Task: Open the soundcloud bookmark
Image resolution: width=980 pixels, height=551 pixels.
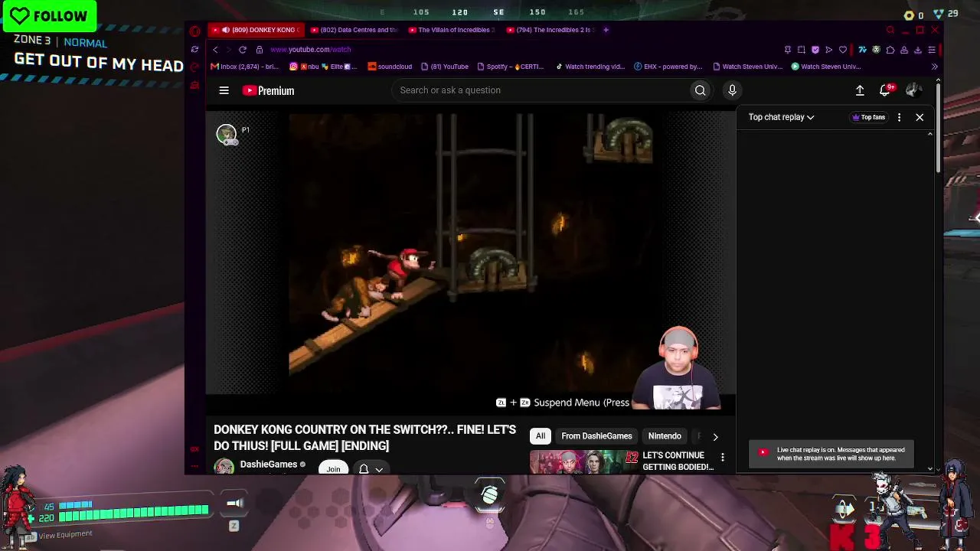Action: pos(390,67)
